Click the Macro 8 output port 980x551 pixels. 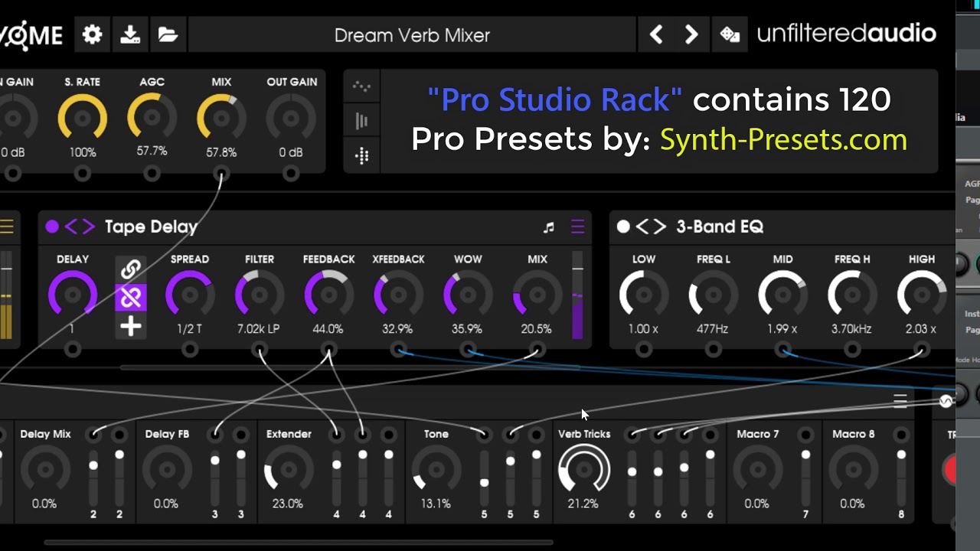901,435
